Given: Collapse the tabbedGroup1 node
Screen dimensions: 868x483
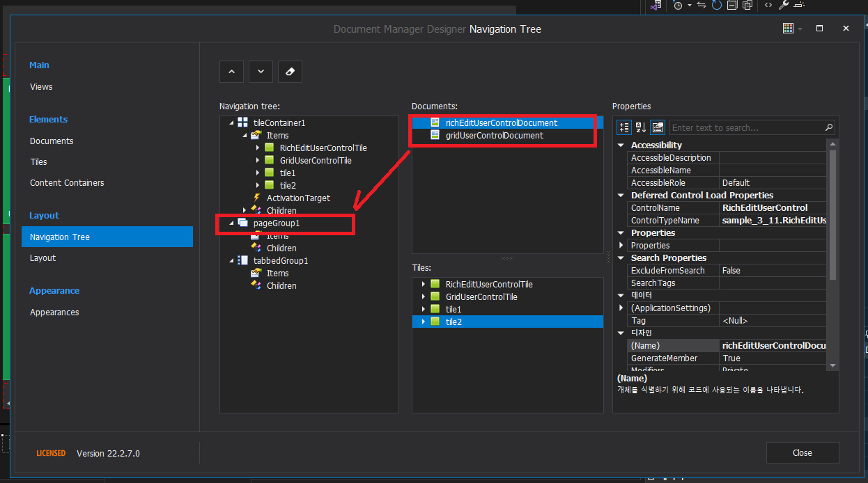Looking at the screenshot, I should (231, 260).
